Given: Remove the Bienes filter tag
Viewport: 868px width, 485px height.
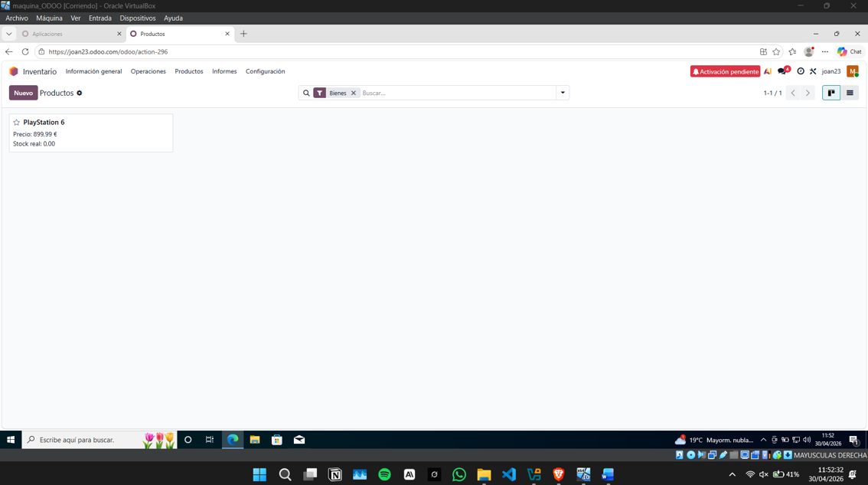Looking at the screenshot, I should (353, 93).
